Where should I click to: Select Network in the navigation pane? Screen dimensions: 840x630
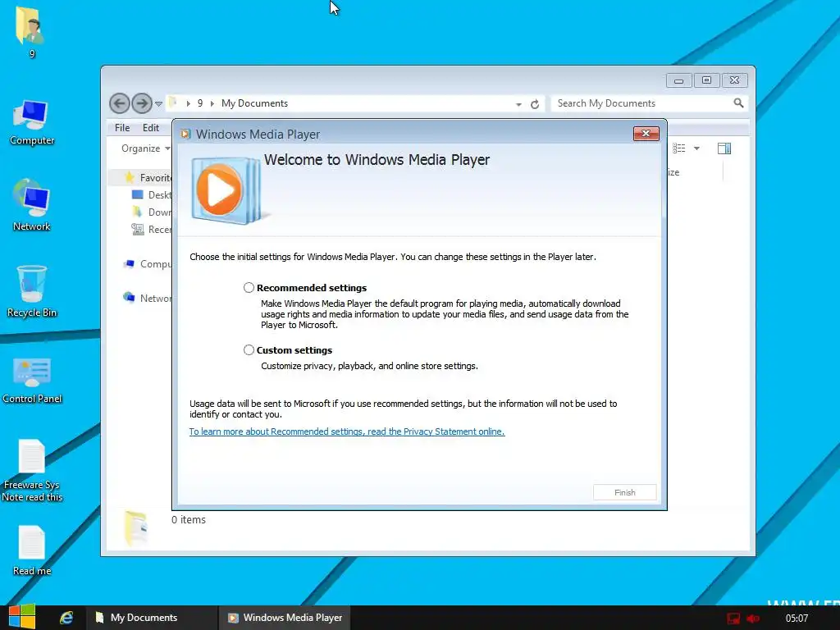point(148,298)
